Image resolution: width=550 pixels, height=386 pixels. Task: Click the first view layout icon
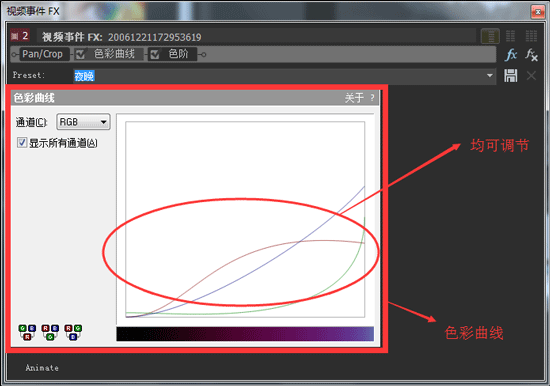click(x=490, y=36)
